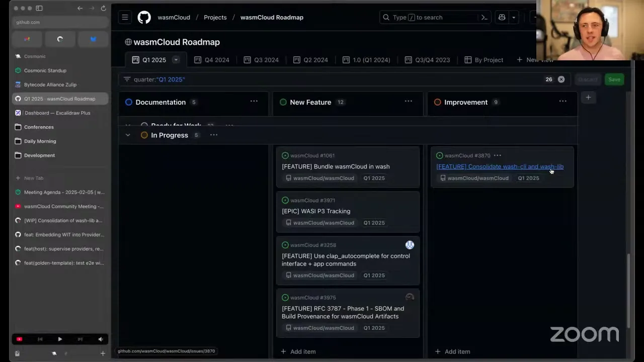Open New Feature column options menu
This screenshot has height=362, width=644.
[x=409, y=102]
